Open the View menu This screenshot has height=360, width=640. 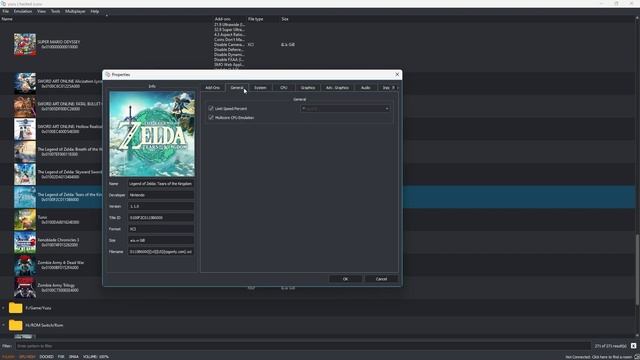pyautogui.click(x=42, y=11)
